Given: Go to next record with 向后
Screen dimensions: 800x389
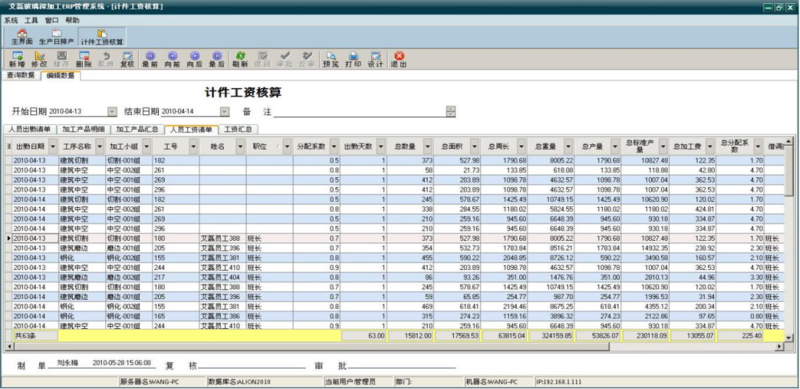Looking at the screenshot, I should click(x=194, y=59).
